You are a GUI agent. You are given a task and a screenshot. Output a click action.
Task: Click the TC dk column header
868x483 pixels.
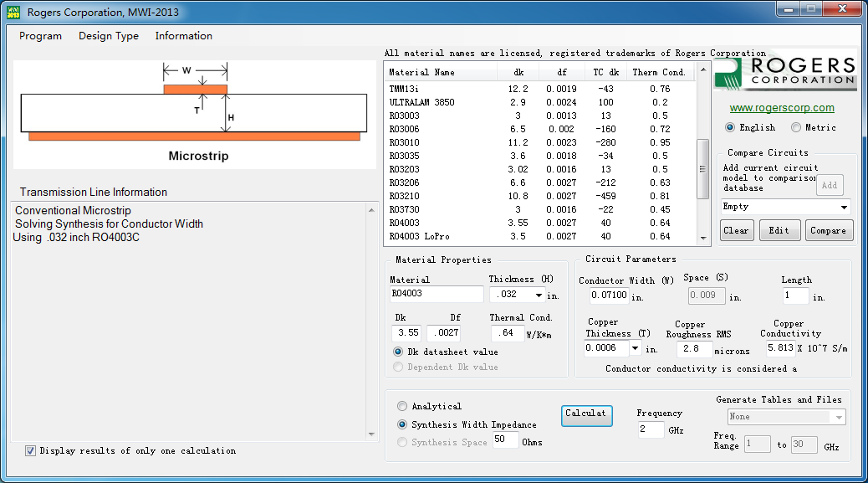click(x=606, y=73)
